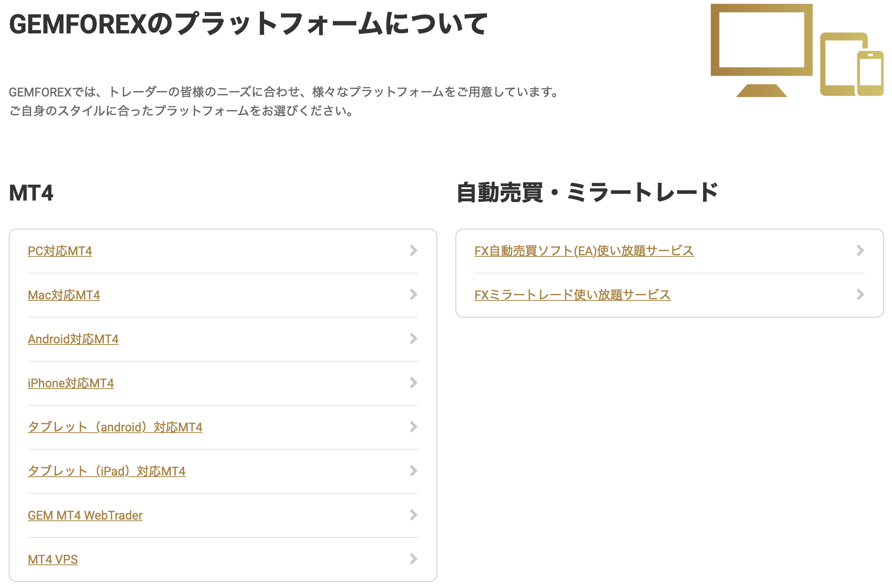Click the gold desktop monitor icon

761,50
